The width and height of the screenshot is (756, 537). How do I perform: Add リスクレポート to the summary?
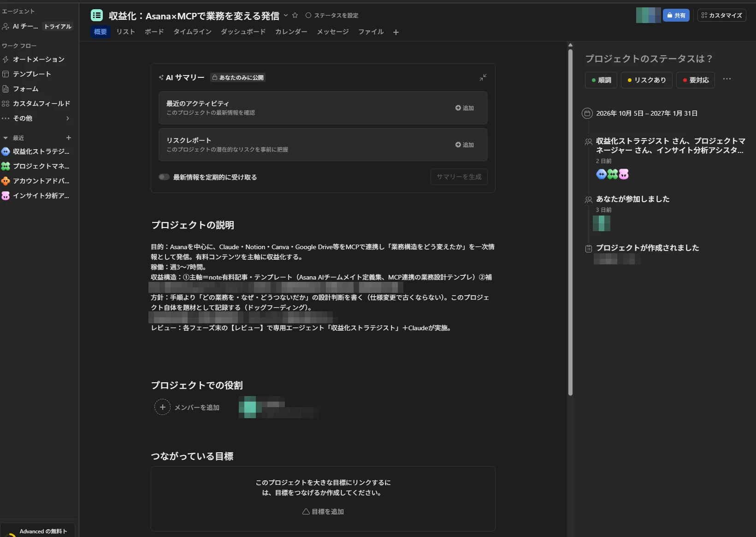(465, 145)
